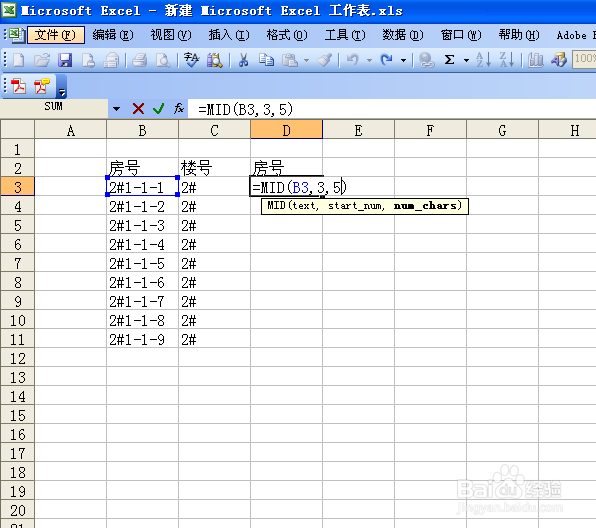Click cell B4 containing 2#1-1-2

142,206
